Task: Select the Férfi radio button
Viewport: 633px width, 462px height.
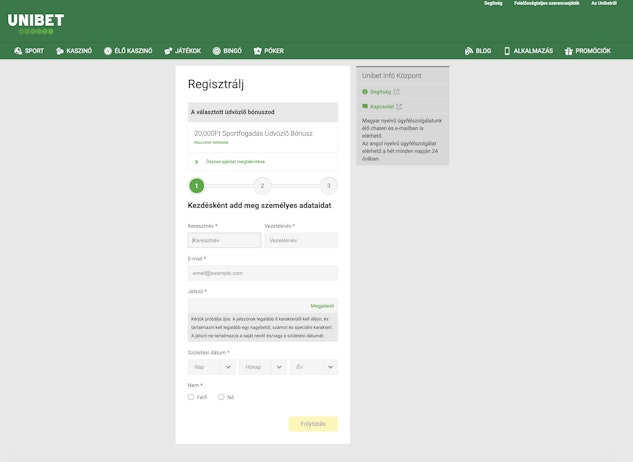Action: pos(191,397)
